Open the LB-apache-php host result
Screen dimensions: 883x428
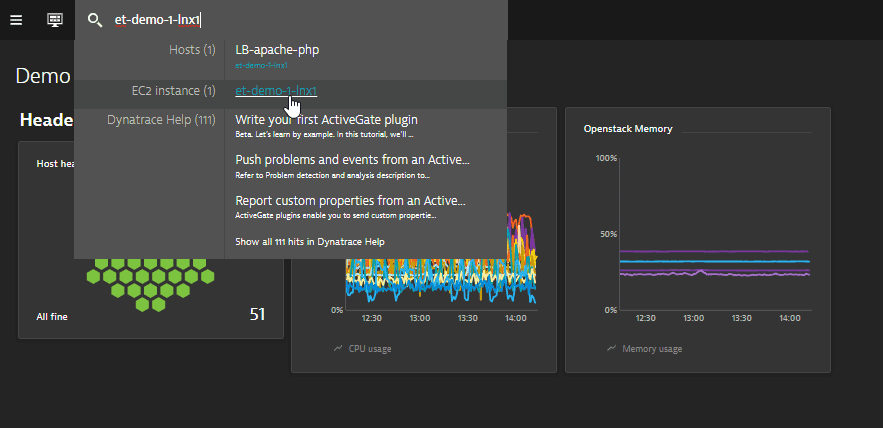[x=277, y=50]
